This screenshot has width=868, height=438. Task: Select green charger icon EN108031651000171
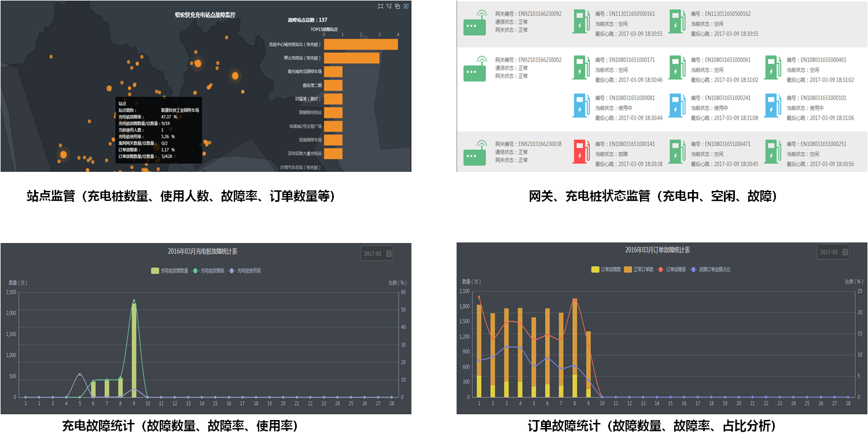pos(580,68)
